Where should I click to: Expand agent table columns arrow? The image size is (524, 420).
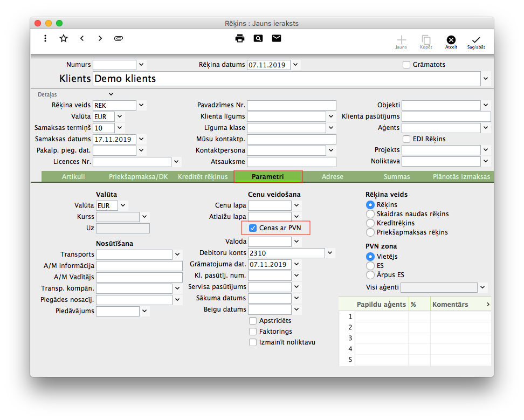(x=488, y=305)
